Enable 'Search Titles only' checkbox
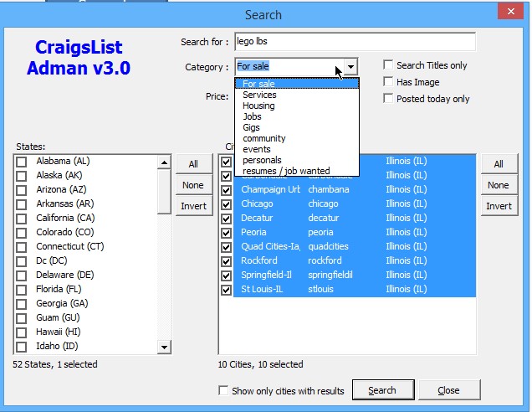 [388, 64]
